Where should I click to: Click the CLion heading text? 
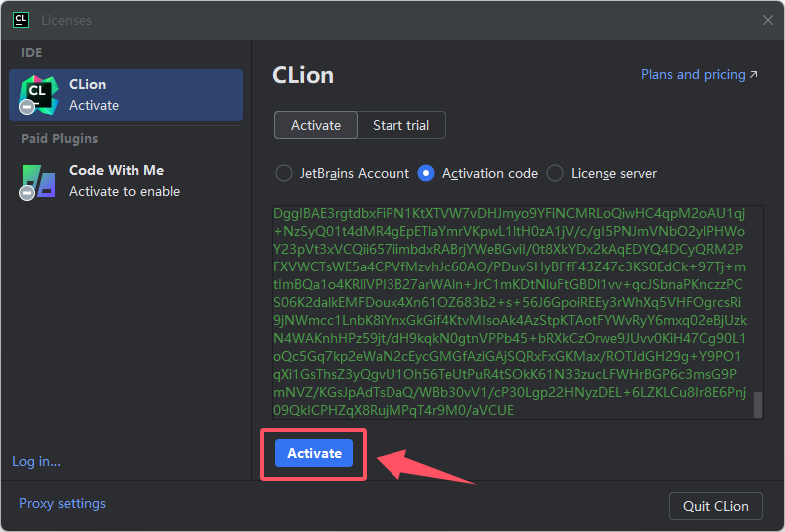click(303, 75)
